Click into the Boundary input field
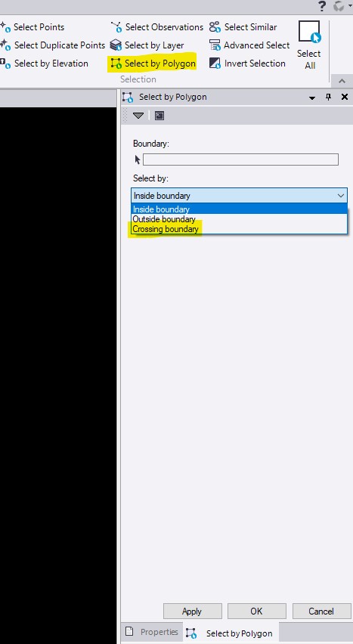This screenshot has width=353, height=644. pyautogui.click(x=241, y=159)
